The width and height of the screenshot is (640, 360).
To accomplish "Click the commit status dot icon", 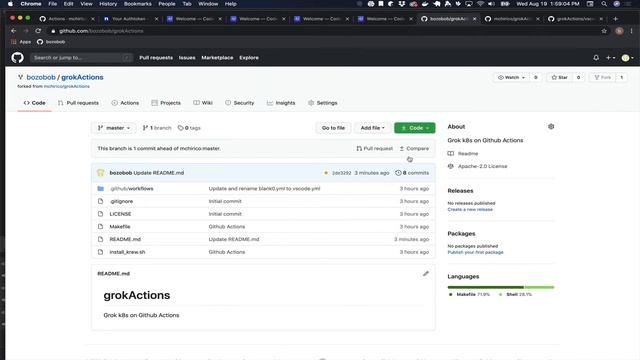I will click(326, 173).
